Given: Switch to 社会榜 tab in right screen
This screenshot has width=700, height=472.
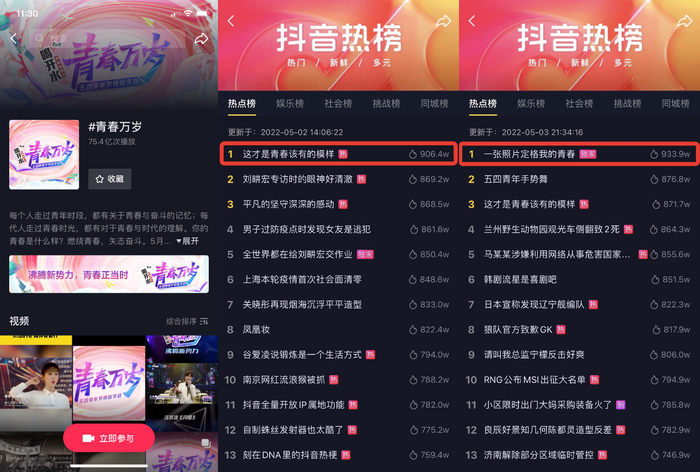Looking at the screenshot, I should [579, 104].
